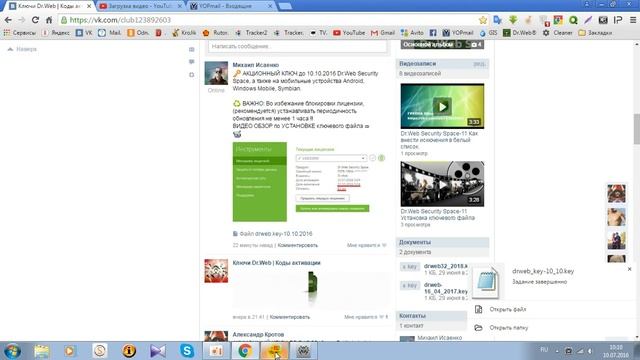
Task: Go back to the previous page
Action: (x=8, y=20)
